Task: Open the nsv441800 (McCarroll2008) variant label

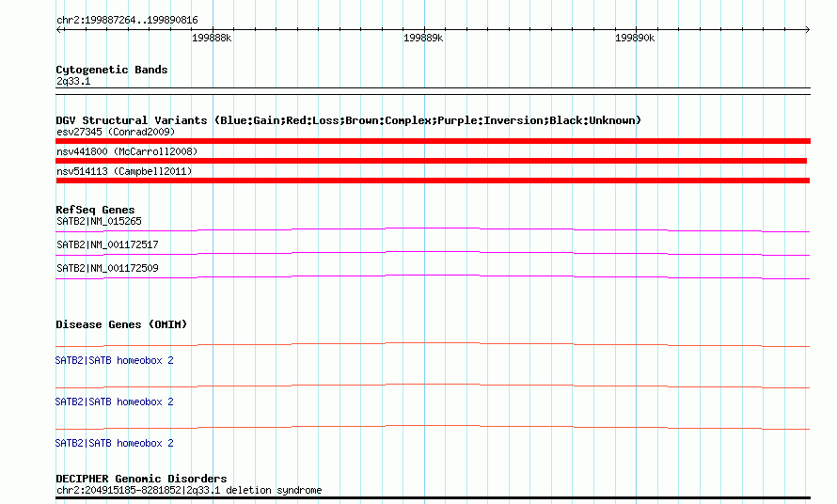Action: (127, 151)
